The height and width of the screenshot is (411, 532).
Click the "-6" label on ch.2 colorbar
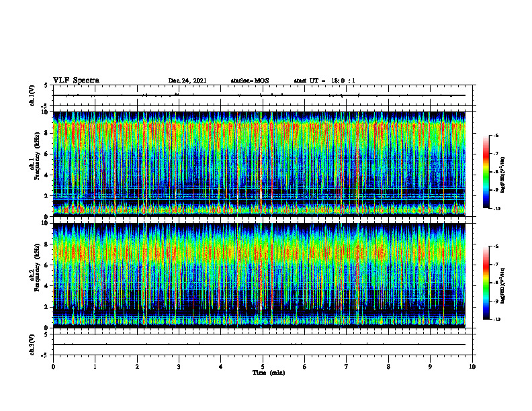click(496, 246)
